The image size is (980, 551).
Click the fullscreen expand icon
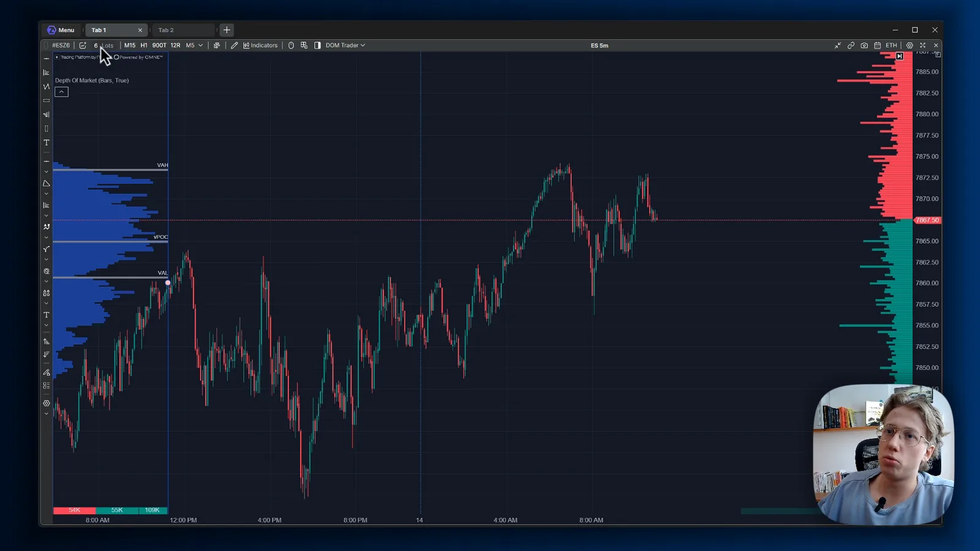922,45
